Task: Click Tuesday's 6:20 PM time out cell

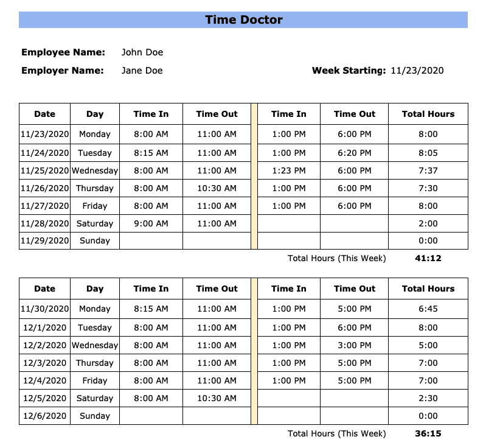Action: (x=355, y=153)
